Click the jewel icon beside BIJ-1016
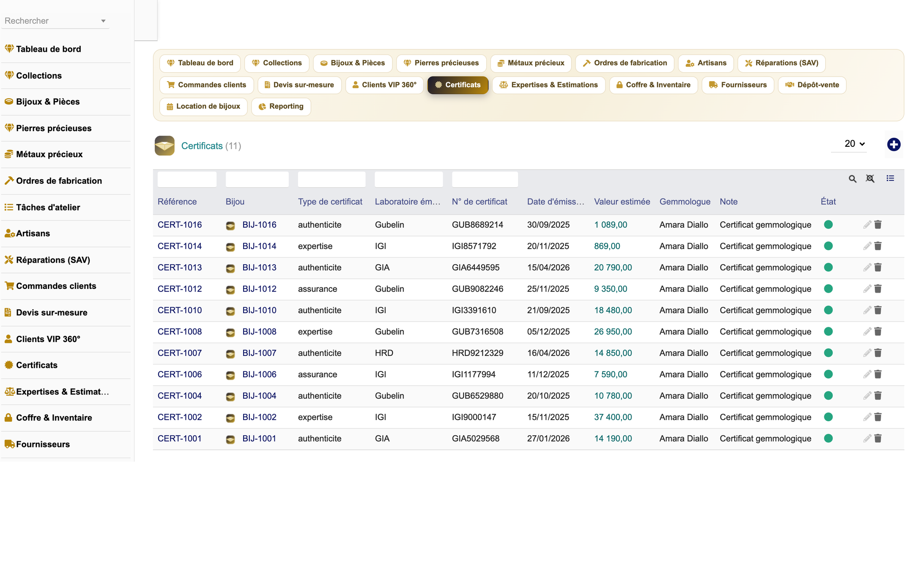 click(x=230, y=226)
